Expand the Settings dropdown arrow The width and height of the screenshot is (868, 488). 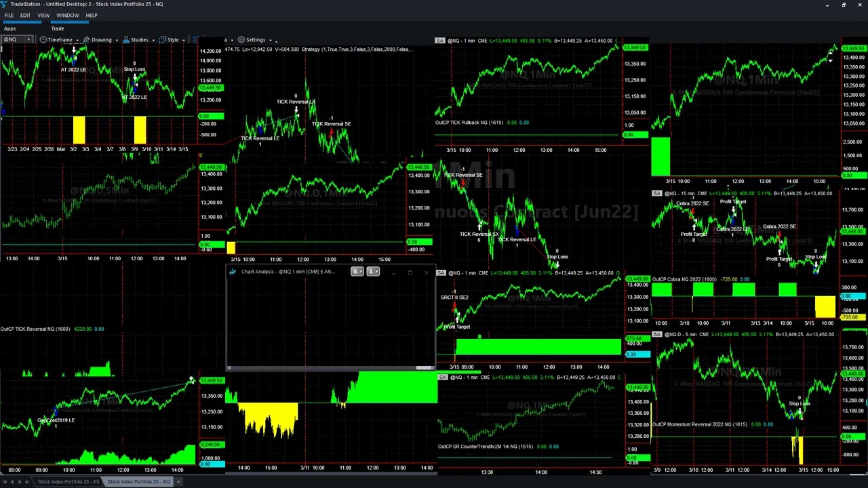[x=270, y=40]
